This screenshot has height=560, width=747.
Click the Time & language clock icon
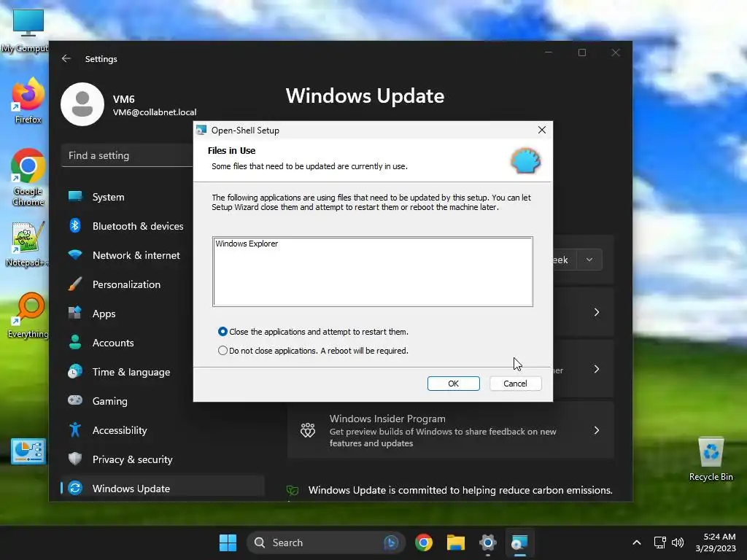pos(75,371)
